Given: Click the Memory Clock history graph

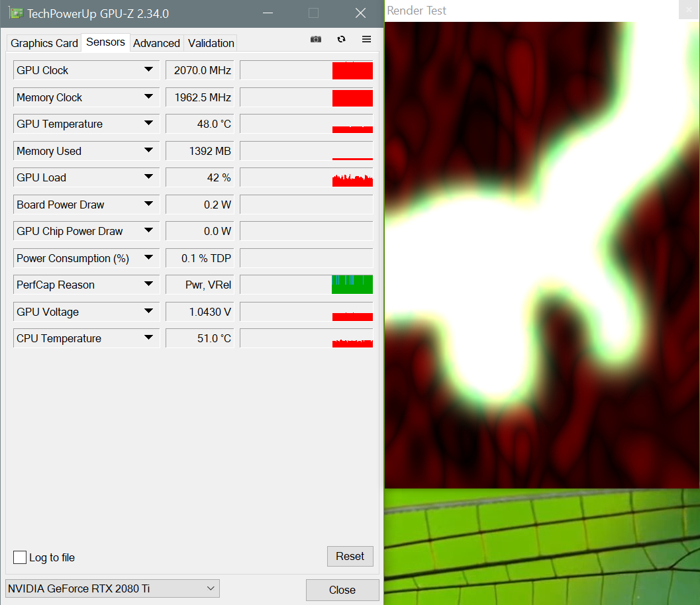Looking at the screenshot, I should point(306,97).
